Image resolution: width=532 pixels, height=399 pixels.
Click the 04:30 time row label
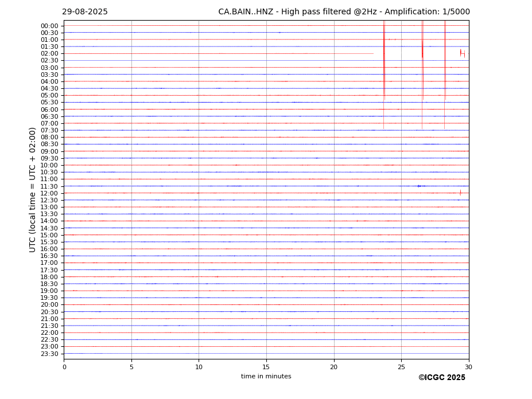(x=49, y=88)
